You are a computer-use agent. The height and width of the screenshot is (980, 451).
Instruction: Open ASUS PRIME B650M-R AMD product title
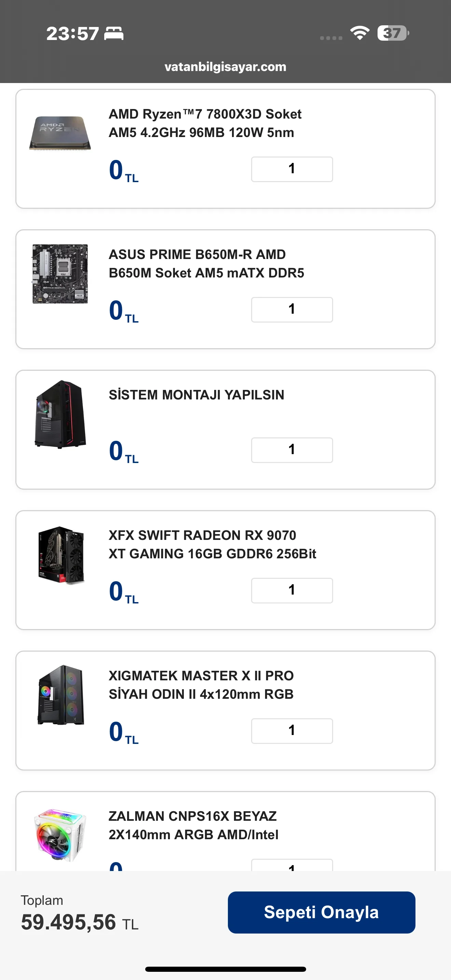pyautogui.click(x=206, y=264)
